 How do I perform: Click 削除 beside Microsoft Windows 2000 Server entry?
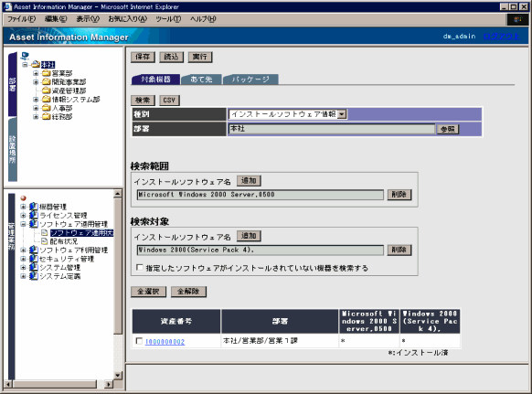[399, 195]
